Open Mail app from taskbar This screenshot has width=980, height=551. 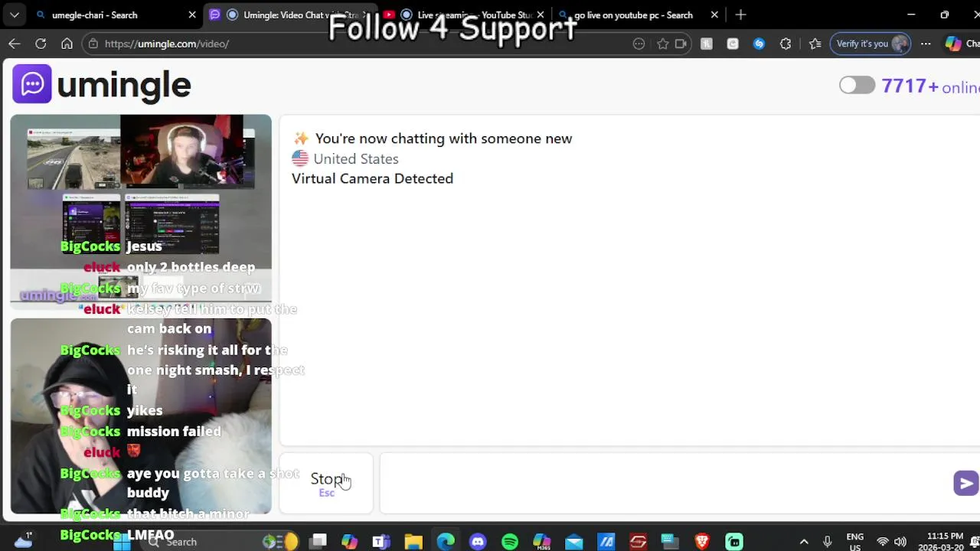pos(574,542)
